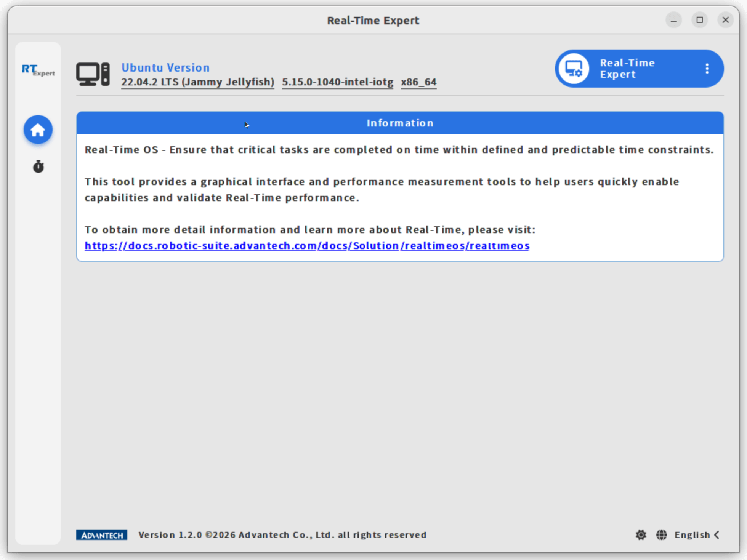Screen dimensions: 747x560
Task: Click the English language label
Action: (x=692, y=534)
